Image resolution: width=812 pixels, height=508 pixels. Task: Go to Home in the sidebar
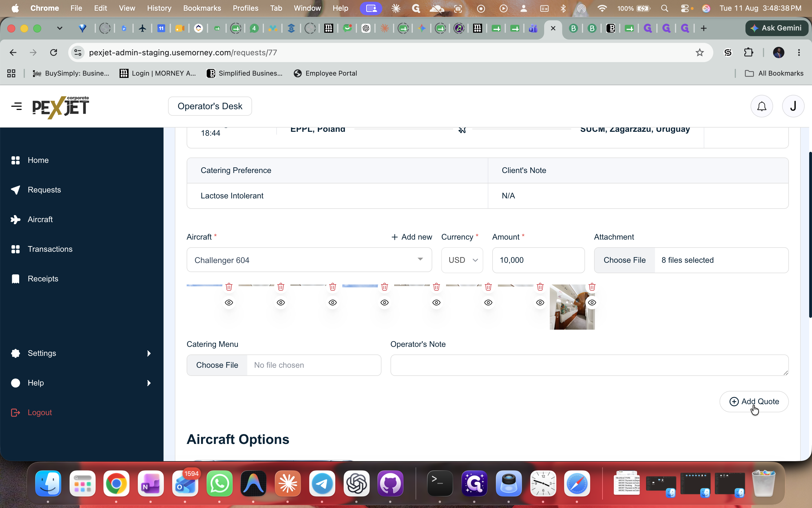point(38,160)
